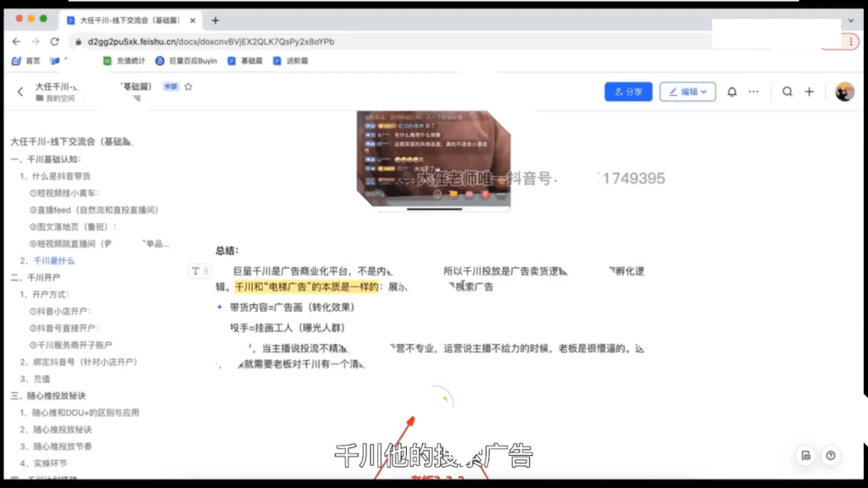Jump to 一、千川基础认知 in the outline
Image resolution: width=868 pixels, height=488 pixels.
[x=46, y=159]
